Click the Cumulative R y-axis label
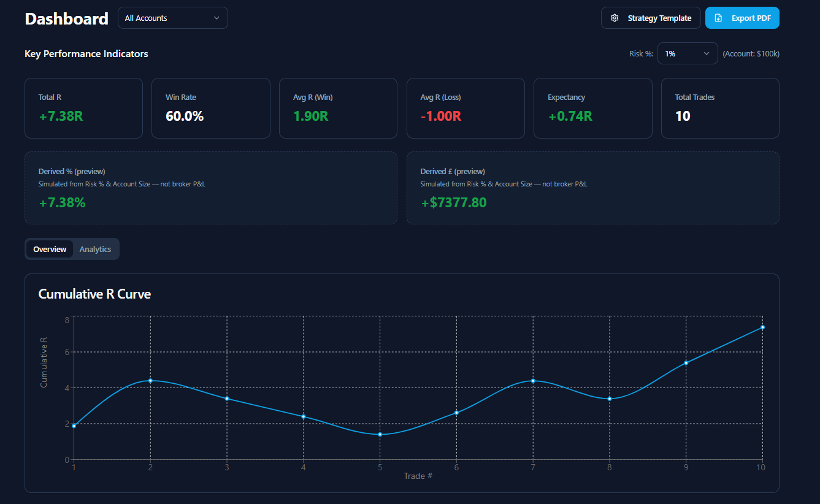The image size is (820, 504). pos(44,362)
